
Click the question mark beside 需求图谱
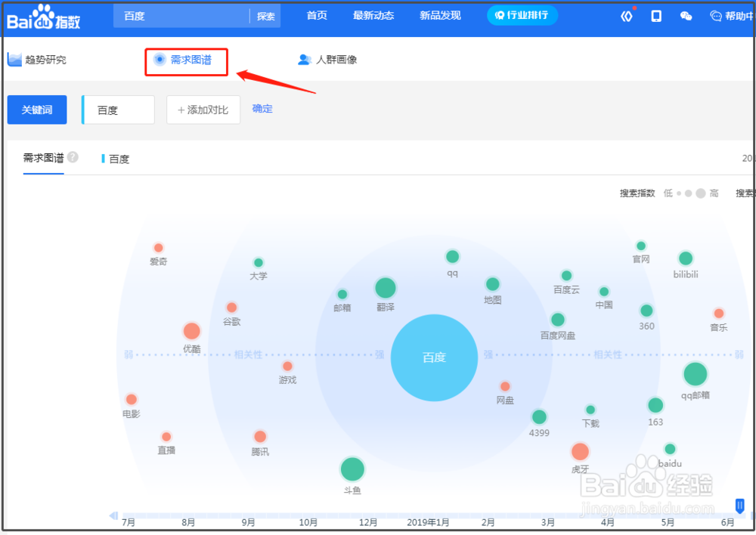pyautogui.click(x=73, y=157)
